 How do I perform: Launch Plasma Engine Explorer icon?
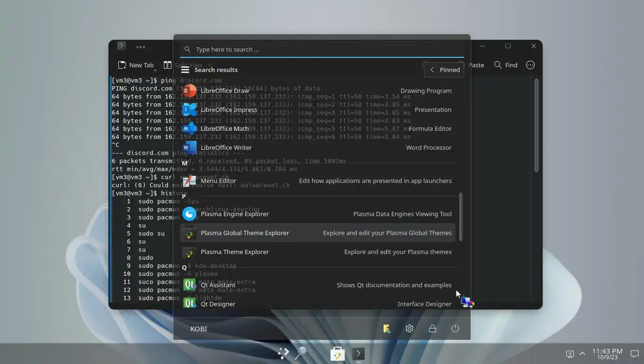click(x=189, y=214)
